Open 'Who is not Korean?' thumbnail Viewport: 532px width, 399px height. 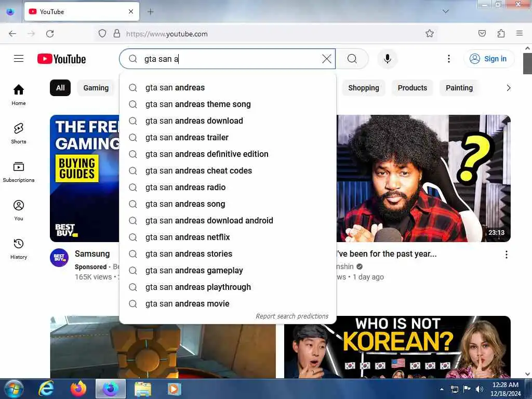[x=397, y=347]
